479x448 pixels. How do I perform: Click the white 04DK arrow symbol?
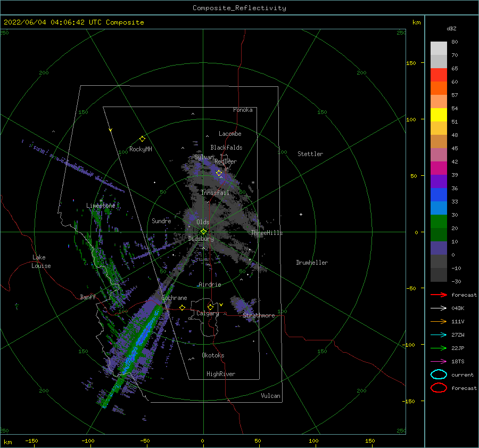[439, 308]
